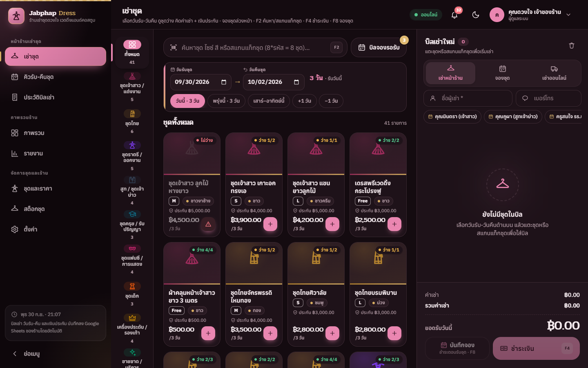Add ชุดไทยจักรพรรดิ to bill

[x=270, y=334]
